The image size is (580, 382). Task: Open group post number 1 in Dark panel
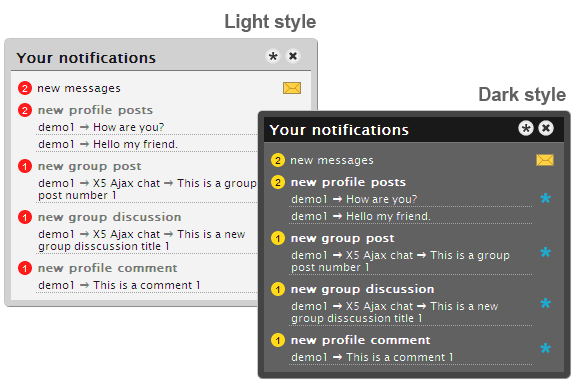(x=400, y=261)
